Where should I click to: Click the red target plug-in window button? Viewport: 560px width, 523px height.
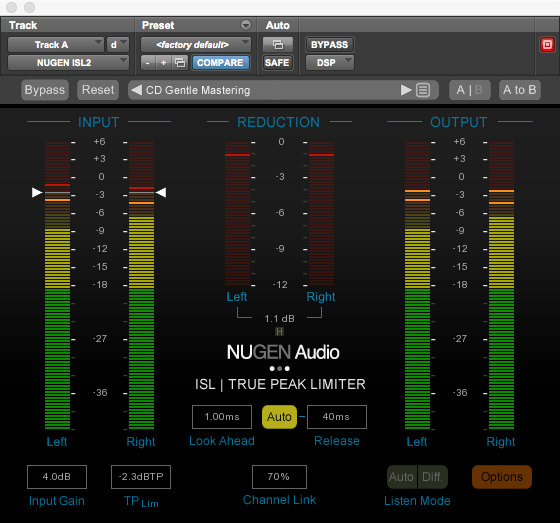pos(547,45)
